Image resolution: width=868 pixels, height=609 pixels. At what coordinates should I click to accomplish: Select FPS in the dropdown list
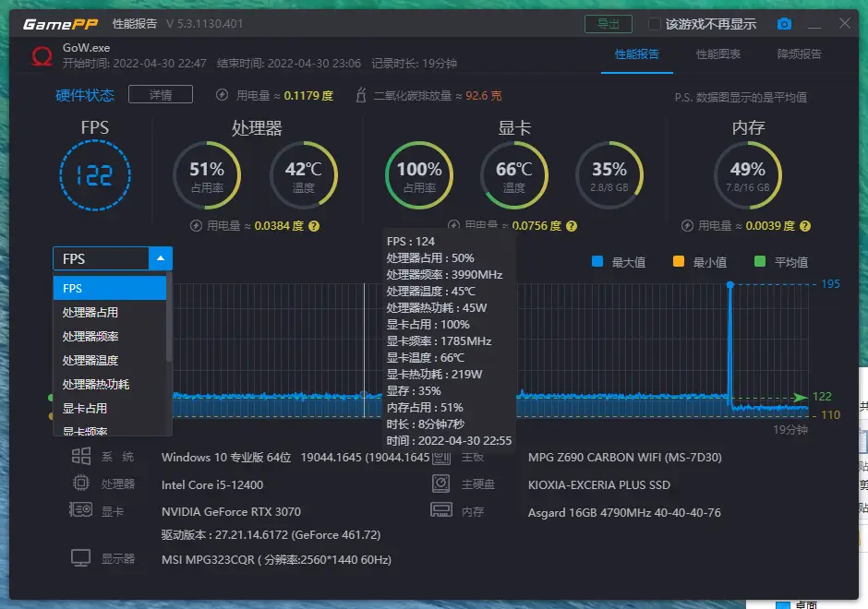point(110,288)
